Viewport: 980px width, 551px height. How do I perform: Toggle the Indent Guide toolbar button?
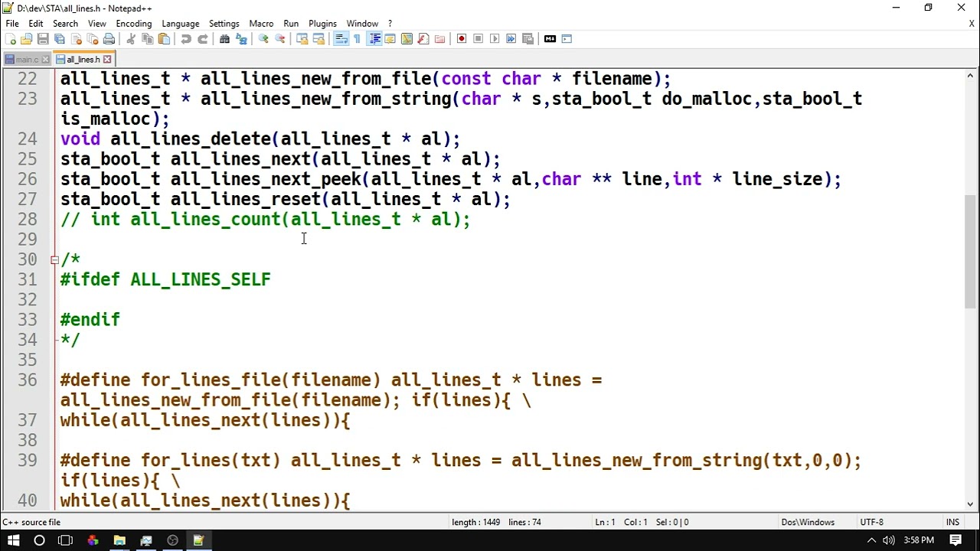[374, 39]
